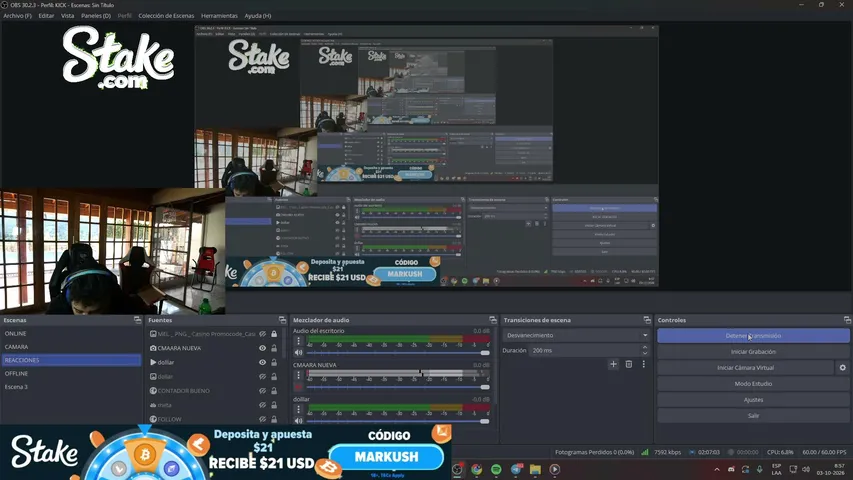Open the Colección de Escenas menu
Viewport: 853px width, 480px height.
[166, 16]
